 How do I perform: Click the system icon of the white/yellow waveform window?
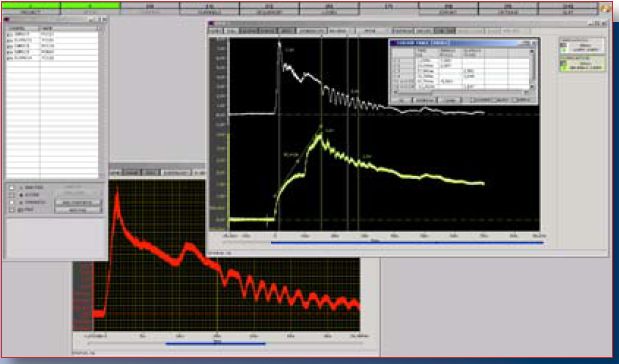tap(211, 24)
